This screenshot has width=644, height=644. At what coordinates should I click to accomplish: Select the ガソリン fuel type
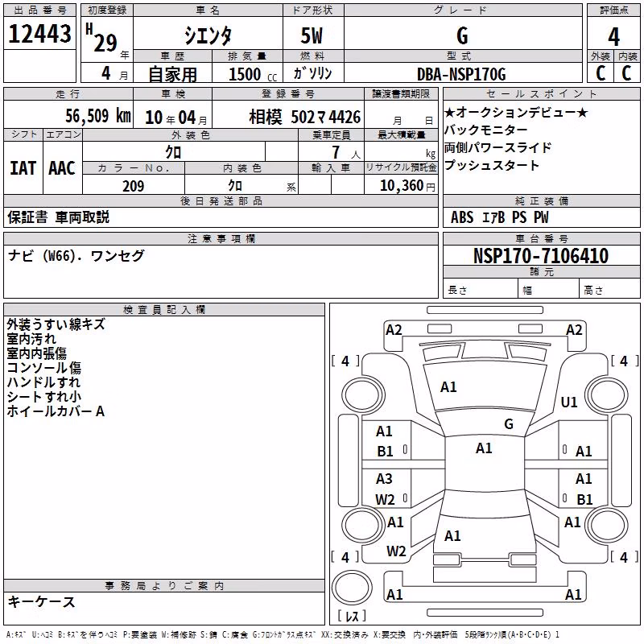[312, 73]
